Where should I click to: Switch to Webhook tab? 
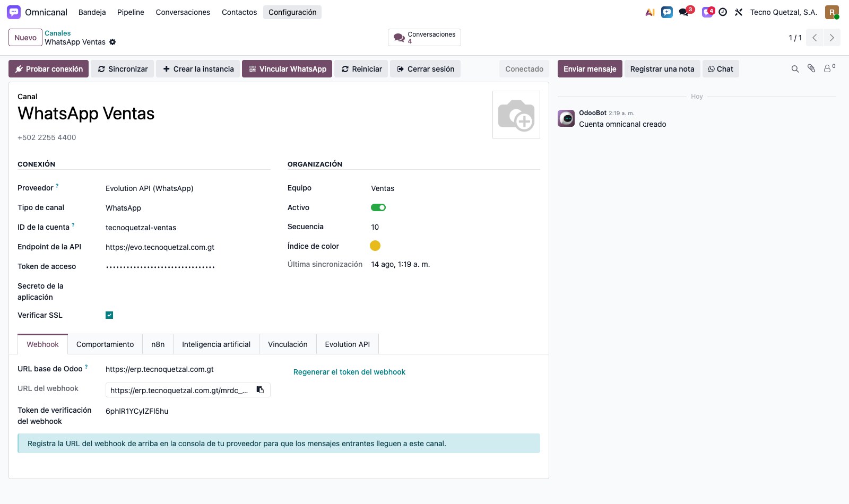pos(42,344)
